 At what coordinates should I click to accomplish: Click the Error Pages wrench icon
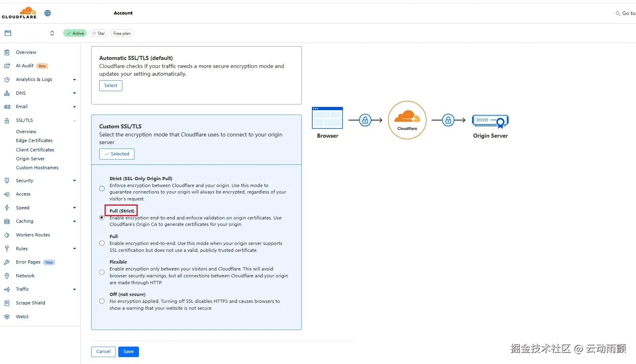(7, 262)
